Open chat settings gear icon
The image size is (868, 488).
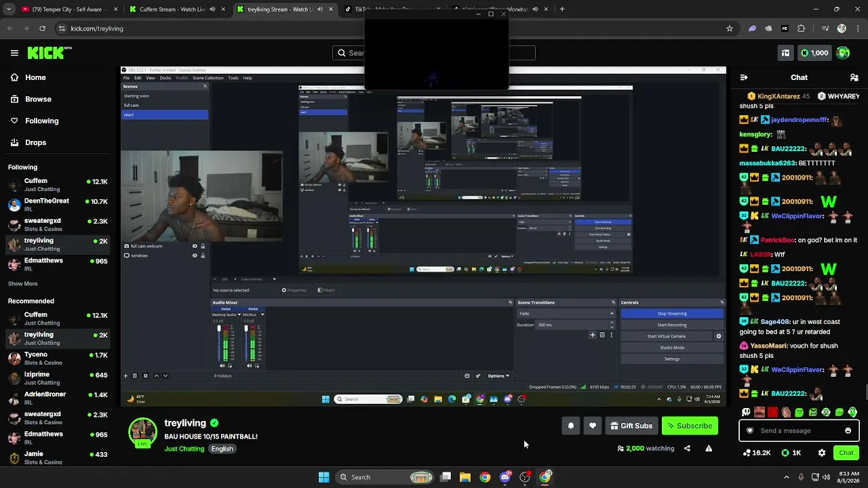[822, 453]
